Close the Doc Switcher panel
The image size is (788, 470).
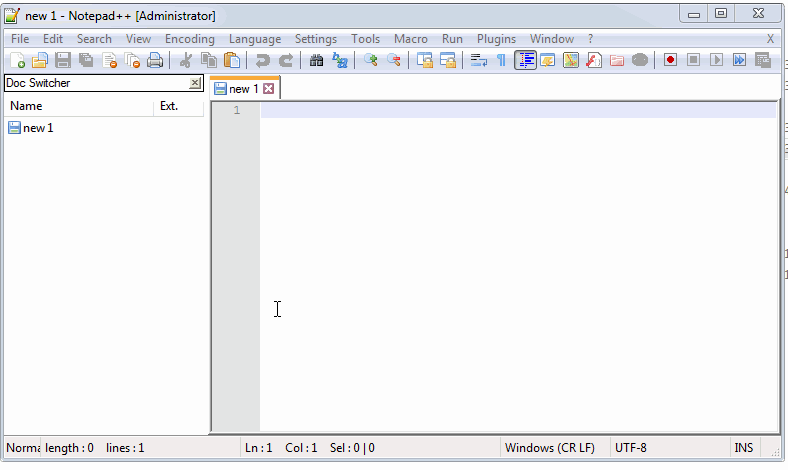point(195,83)
